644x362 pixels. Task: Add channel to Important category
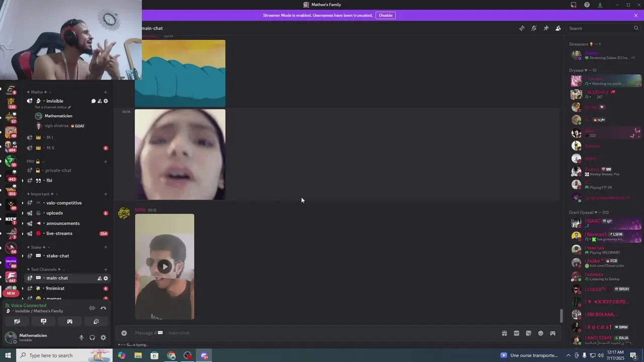[106, 194]
